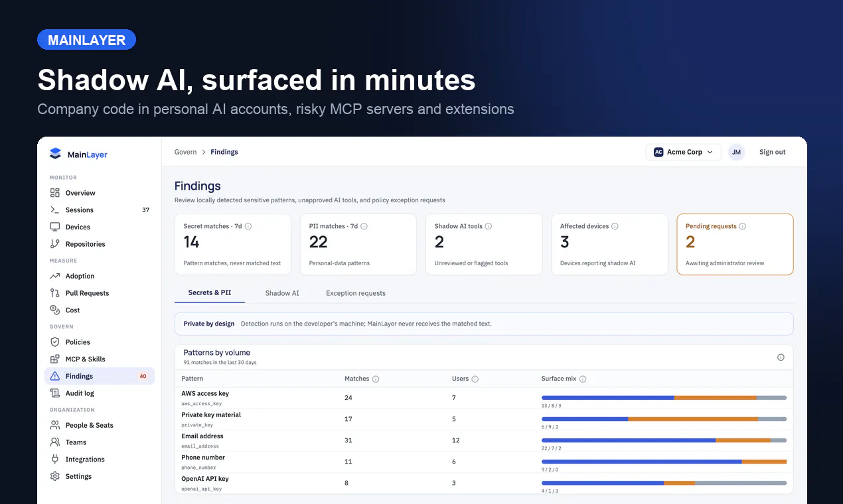Click the surface mix label 13 / 8 / 3
The height and width of the screenshot is (504, 843).
click(551, 405)
